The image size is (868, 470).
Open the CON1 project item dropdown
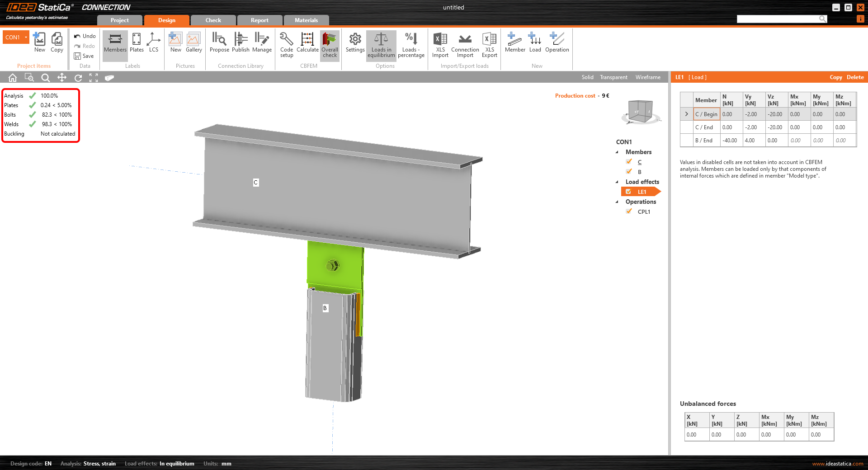26,38
